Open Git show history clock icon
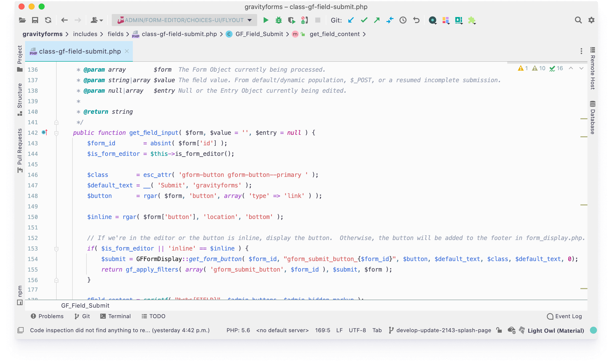Viewport: 612px width, 364px height. click(x=403, y=20)
